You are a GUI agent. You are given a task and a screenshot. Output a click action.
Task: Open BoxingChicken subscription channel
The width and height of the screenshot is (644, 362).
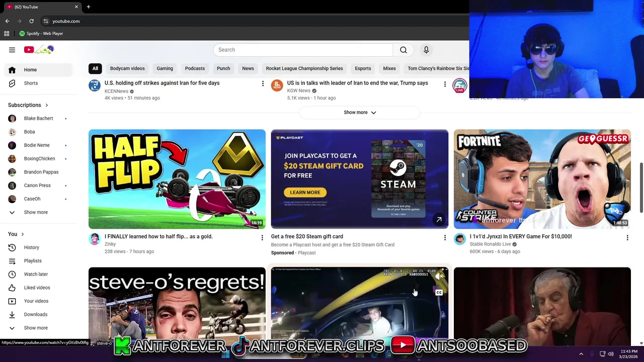[38, 159]
